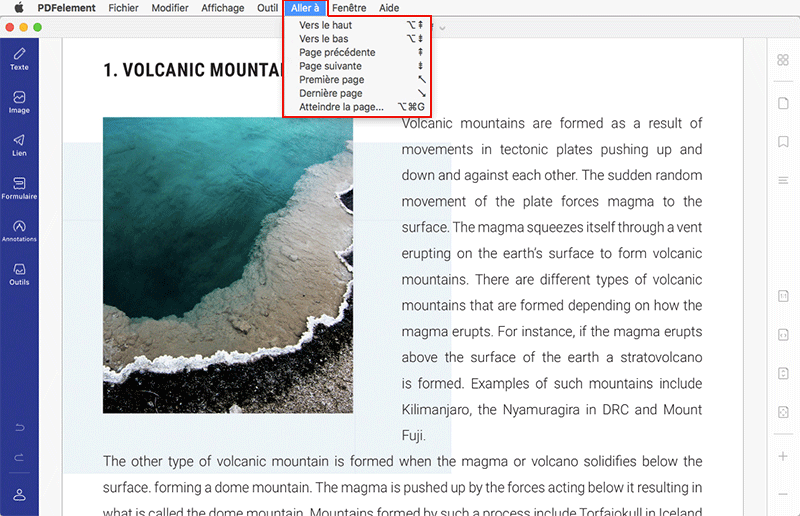Click the fullscreen view icon on right
The image size is (800, 516).
[x=783, y=412]
